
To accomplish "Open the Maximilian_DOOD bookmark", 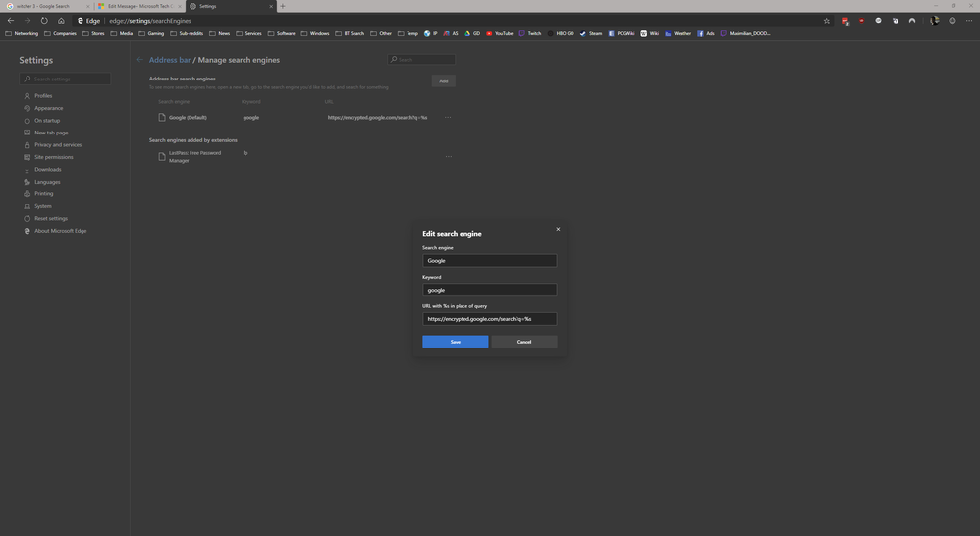I will (745, 33).
